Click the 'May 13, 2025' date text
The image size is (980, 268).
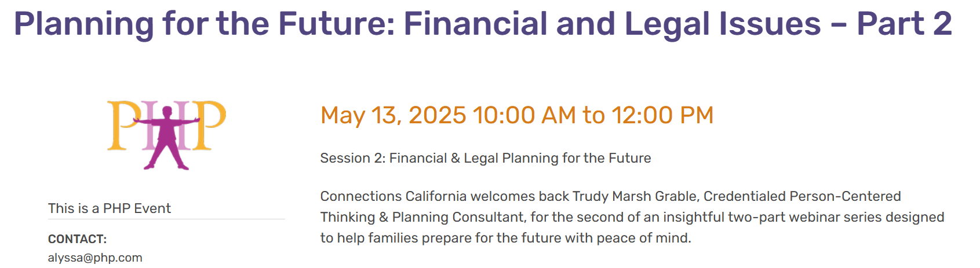(x=394, y=115)
